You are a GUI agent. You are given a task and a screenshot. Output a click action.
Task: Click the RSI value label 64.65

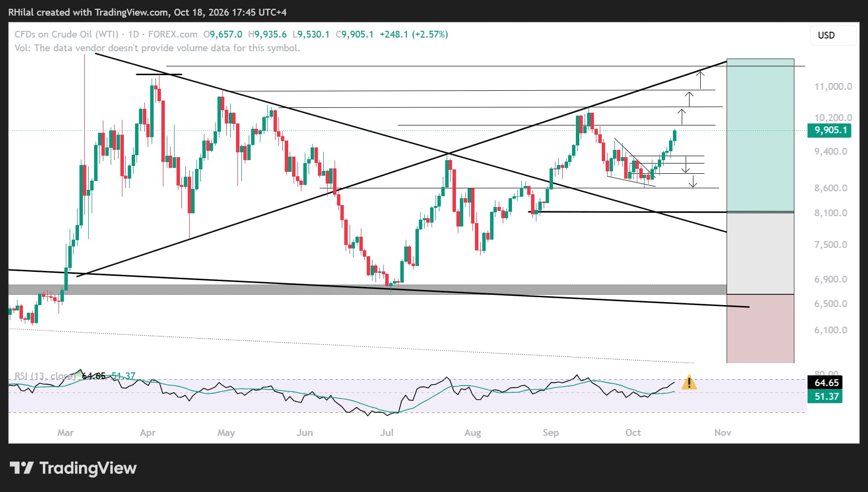(826, 383)
